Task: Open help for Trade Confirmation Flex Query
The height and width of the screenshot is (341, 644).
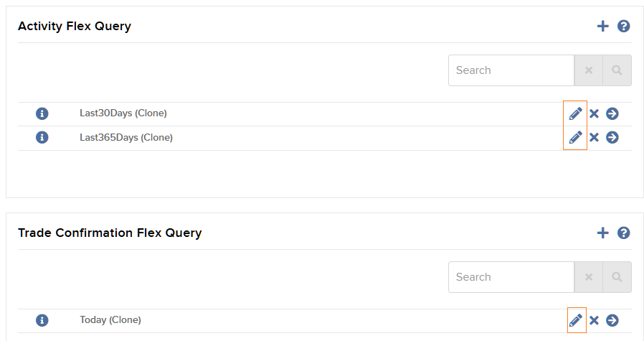Action: click(x=623, y=233)
